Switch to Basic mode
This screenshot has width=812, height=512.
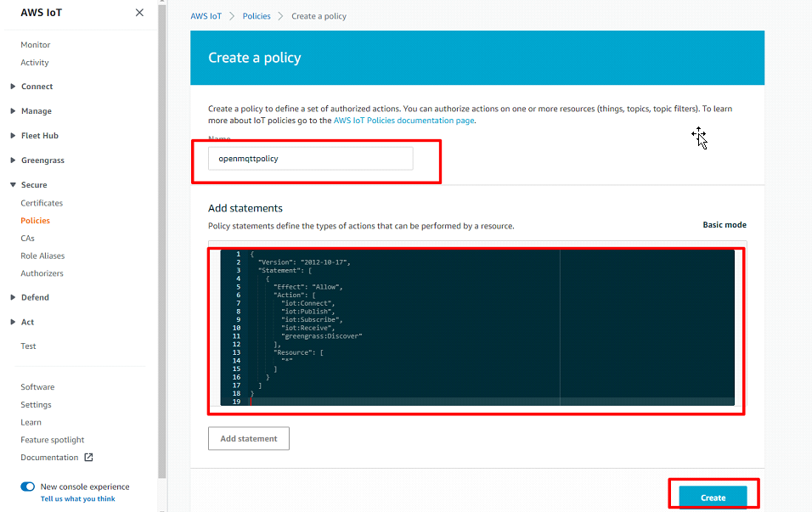point(725,224)
